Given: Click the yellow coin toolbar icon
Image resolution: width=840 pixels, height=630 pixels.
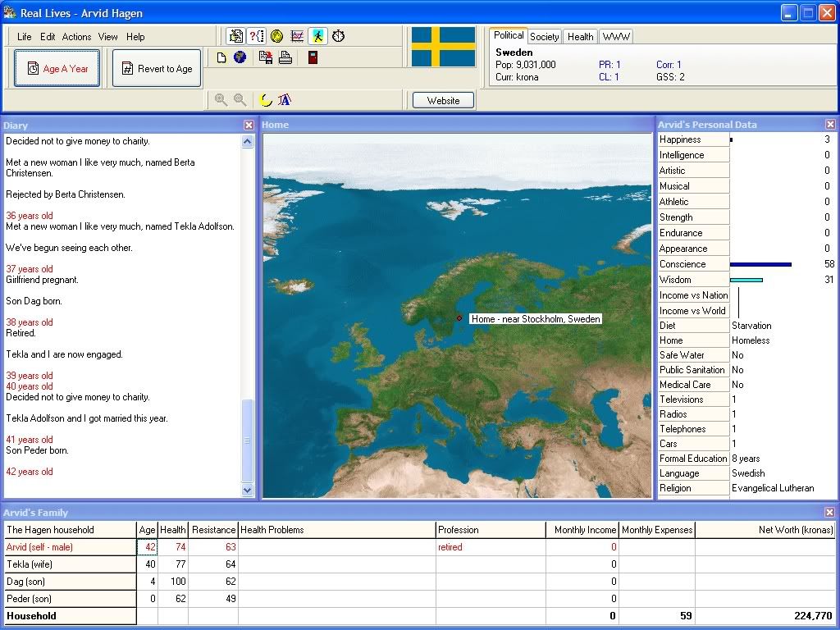Looking at the screenshot, I should pyautogui.click(x=276, y=36).
